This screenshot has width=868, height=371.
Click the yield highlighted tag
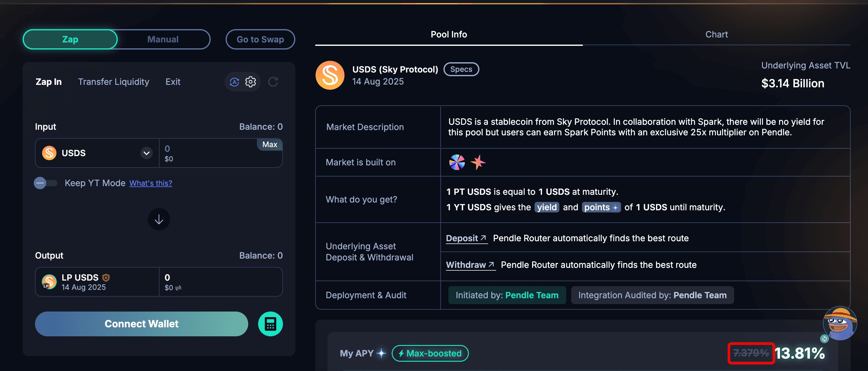[x=547, y=207]
